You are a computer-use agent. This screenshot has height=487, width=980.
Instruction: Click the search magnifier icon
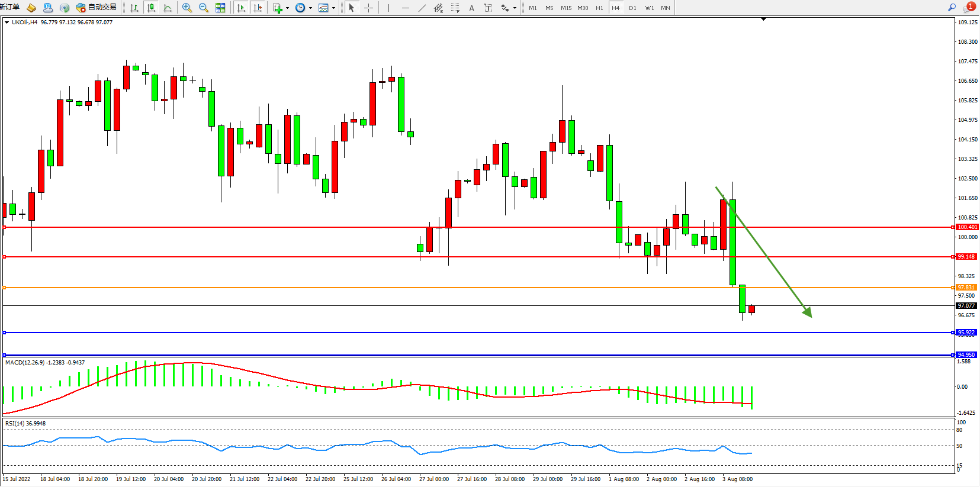point(952,8)
